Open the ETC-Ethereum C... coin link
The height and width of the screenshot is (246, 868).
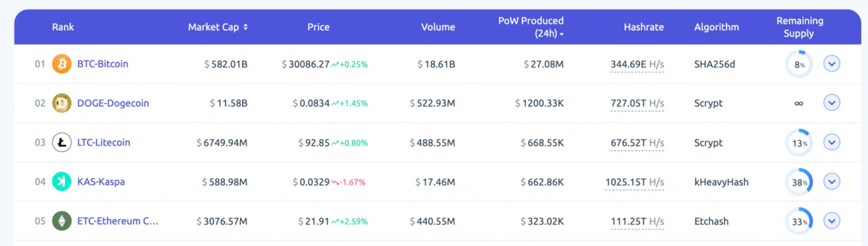click(x=118, y=221)
